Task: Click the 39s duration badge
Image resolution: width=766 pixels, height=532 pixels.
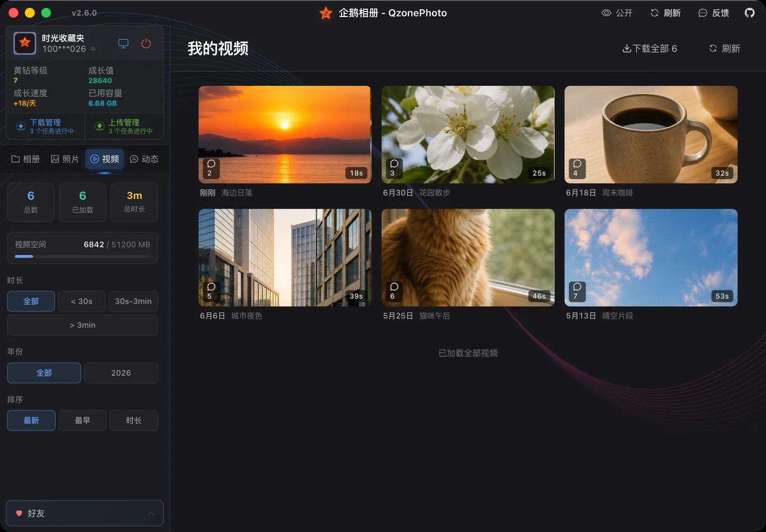Action: 356,296
